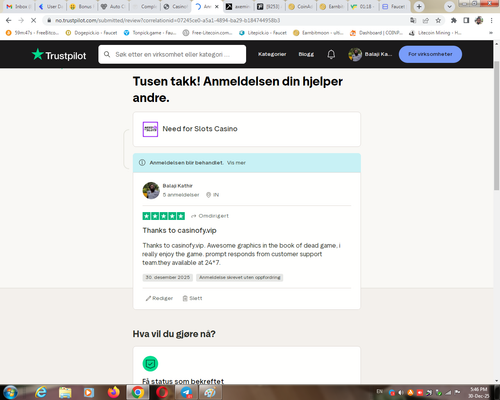Open Litepick.io Faucet bookmark
This screenshot has height=400, width=500.
pyautogui.click(x=263, y=33)
